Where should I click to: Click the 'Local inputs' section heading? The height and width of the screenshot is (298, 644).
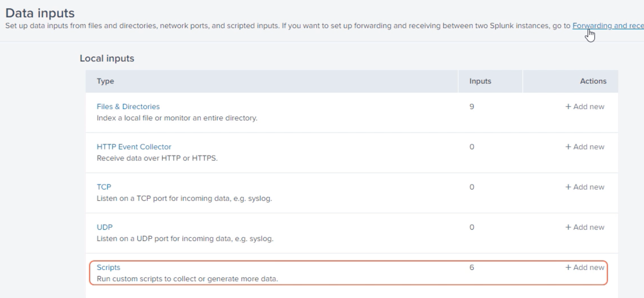click(107, 58)
